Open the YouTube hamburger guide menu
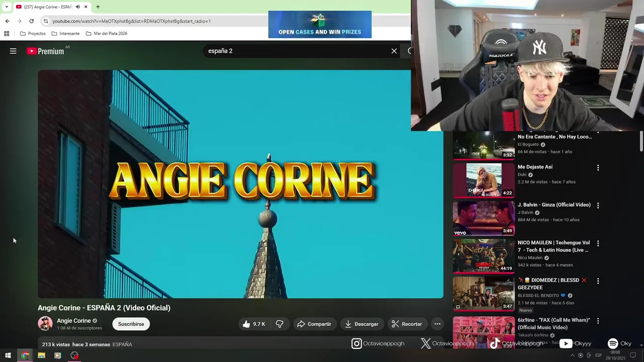This screenshot has width=644, height=362. [13, 51]
